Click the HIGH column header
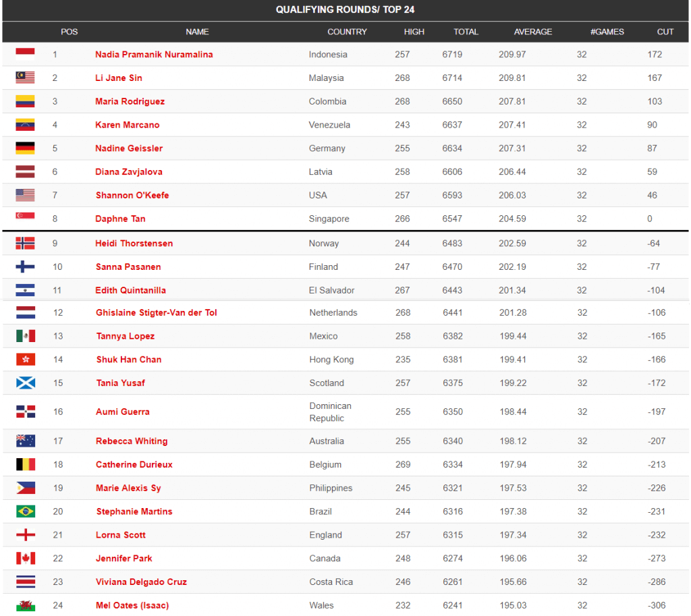Screen dimensions: 691x616 point(414,32)
